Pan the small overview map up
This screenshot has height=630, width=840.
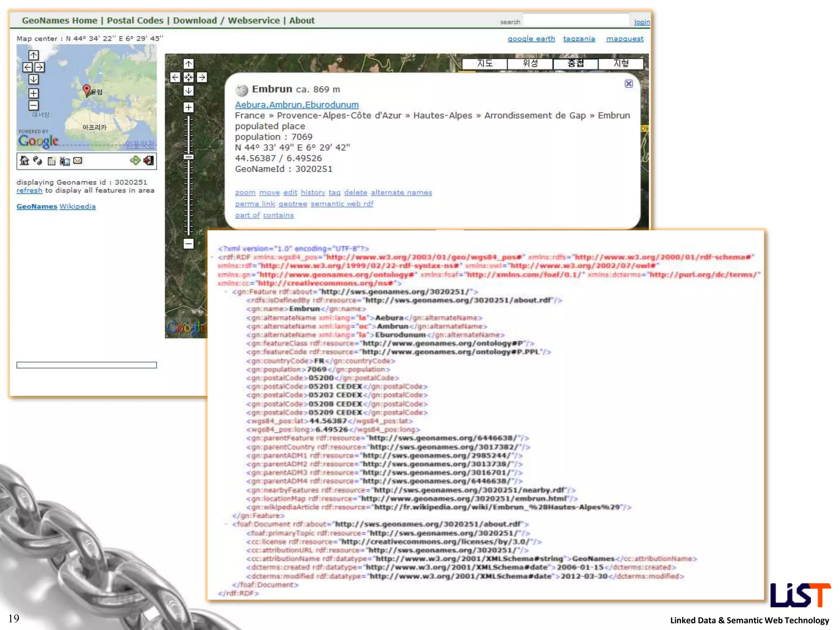coord(34,55)
